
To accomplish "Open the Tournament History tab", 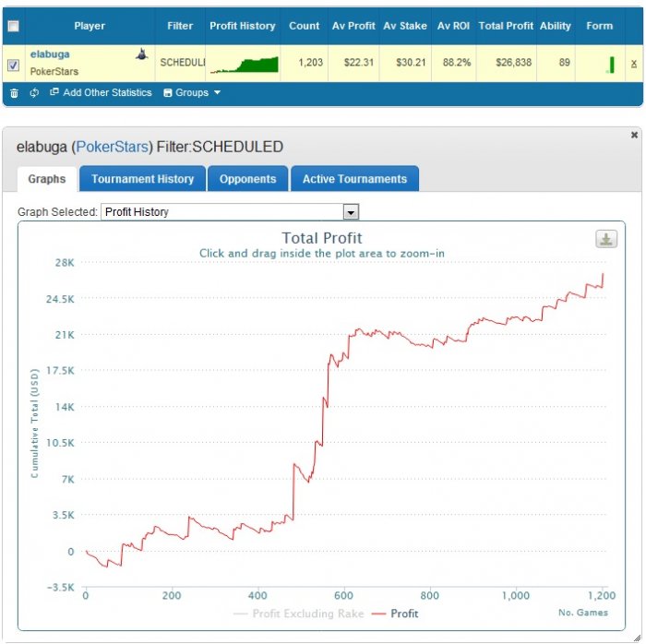I will [142, 179].
